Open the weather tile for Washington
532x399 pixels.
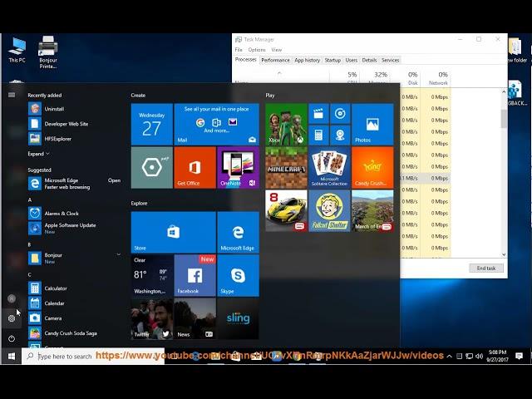click(x=151, y=275)
